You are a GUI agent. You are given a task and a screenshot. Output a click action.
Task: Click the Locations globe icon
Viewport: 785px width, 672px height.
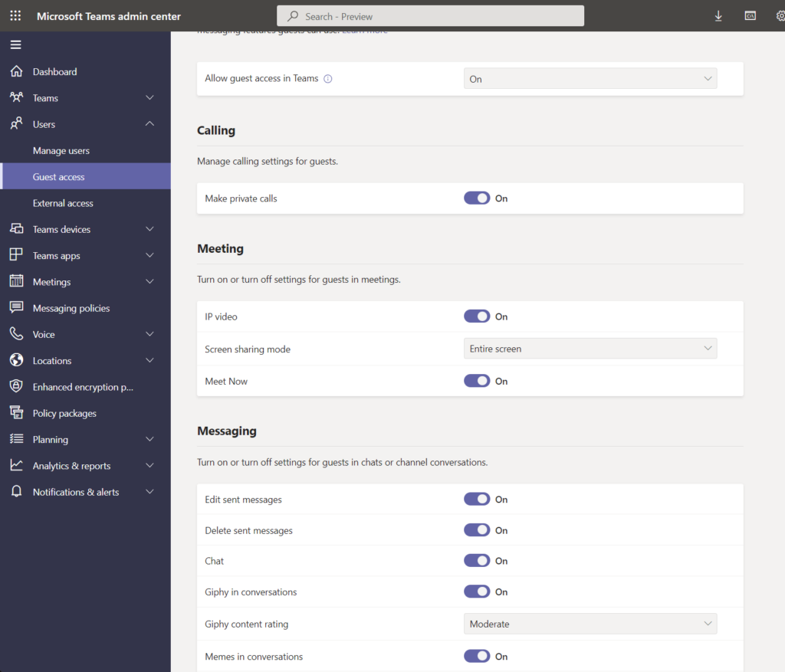17,360
